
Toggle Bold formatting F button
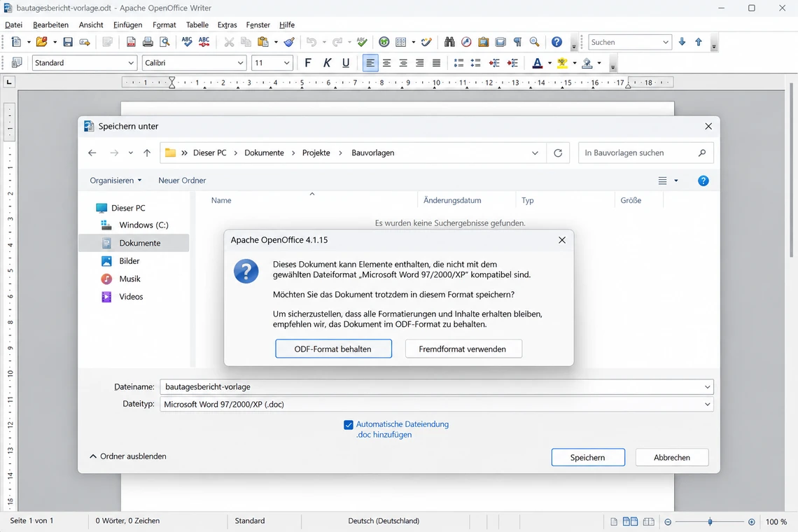308,62
